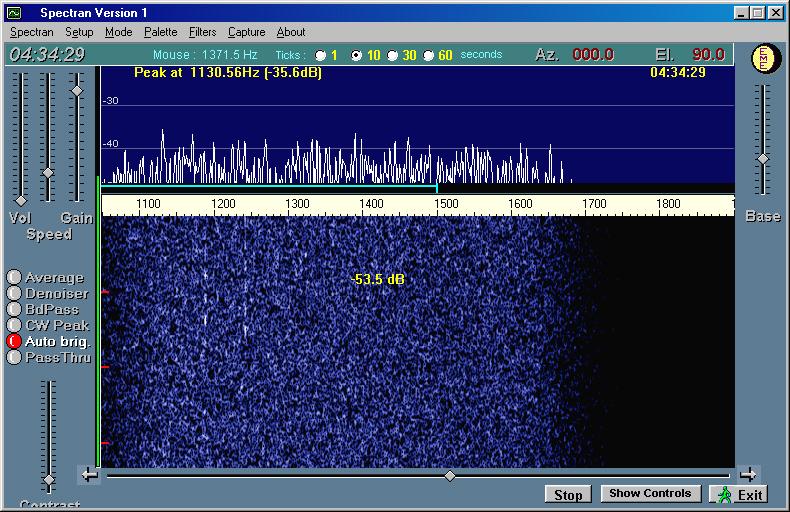
Task: Disable the Auto brig. toggle
Action: [14, 342]
